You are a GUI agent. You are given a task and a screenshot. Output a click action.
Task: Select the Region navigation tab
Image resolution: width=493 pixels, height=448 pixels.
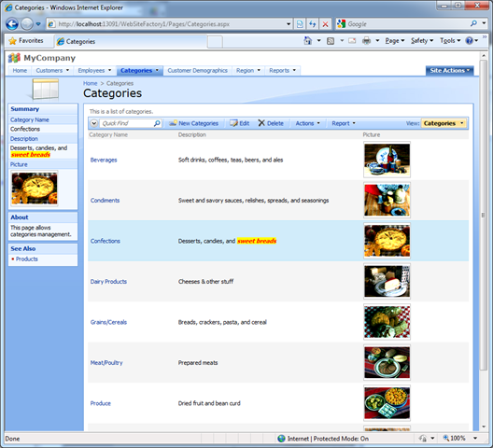coord(248,70)
